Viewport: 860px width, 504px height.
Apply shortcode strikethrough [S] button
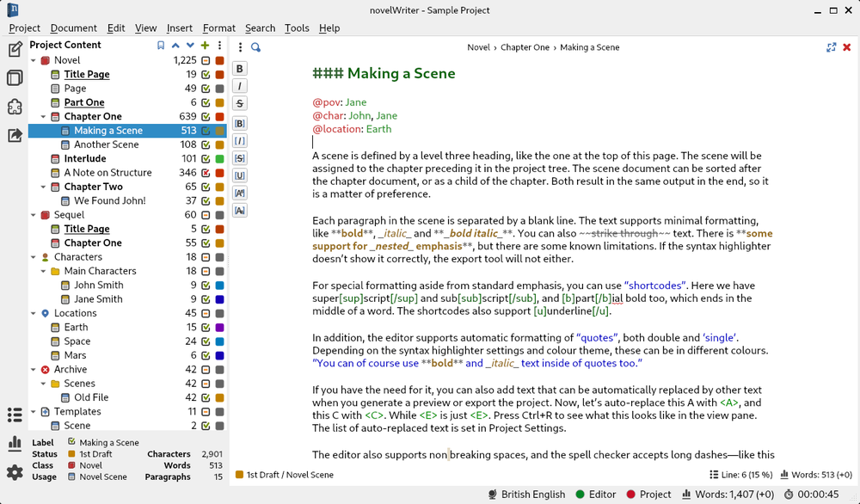click(240, 158)
